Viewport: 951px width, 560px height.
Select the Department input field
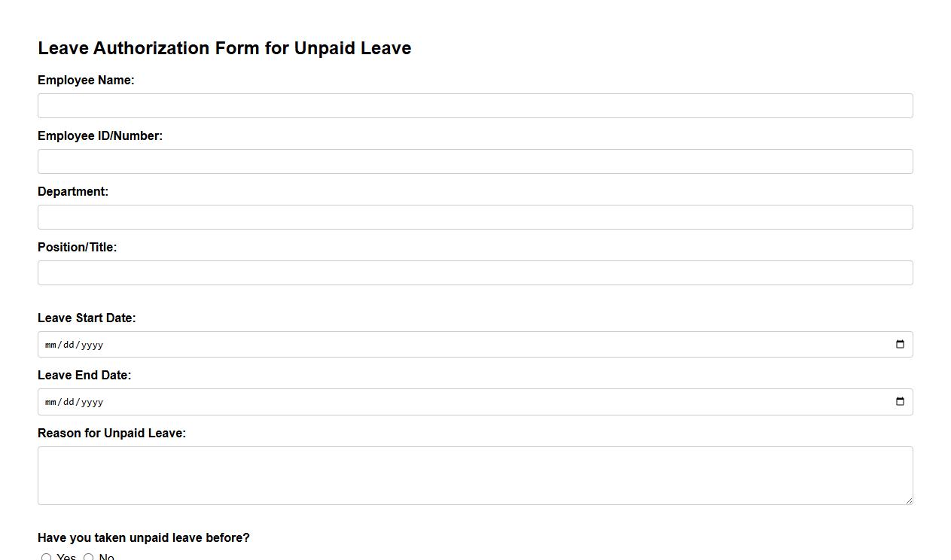coord(475,217)
